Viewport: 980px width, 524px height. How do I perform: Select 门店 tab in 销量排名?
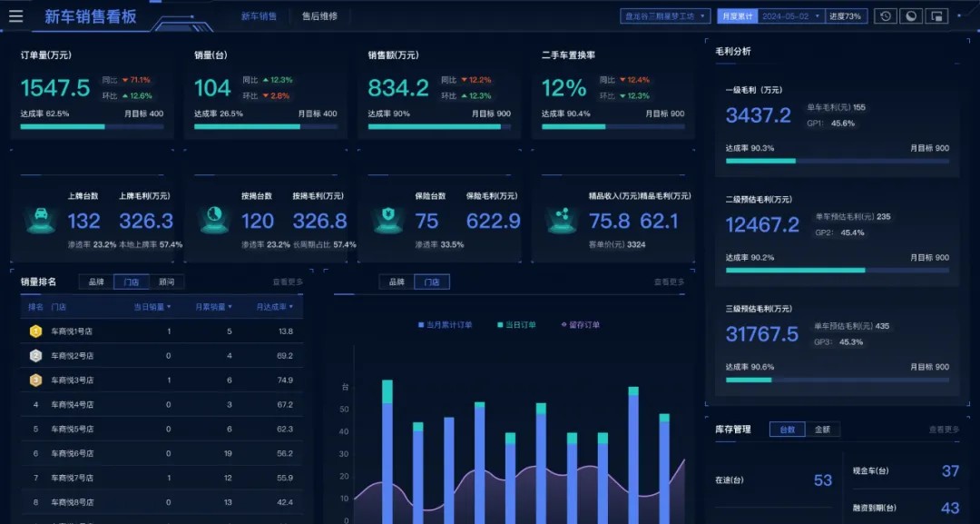132,282
